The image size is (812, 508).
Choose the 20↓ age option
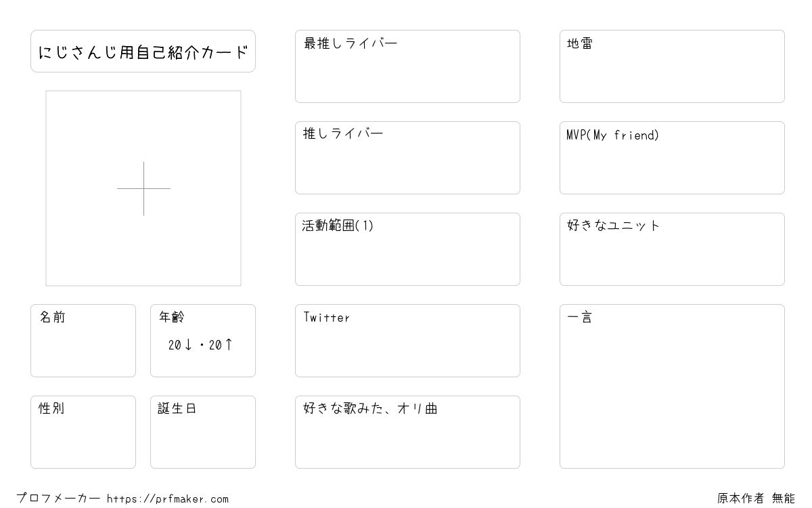click(181, 345)
